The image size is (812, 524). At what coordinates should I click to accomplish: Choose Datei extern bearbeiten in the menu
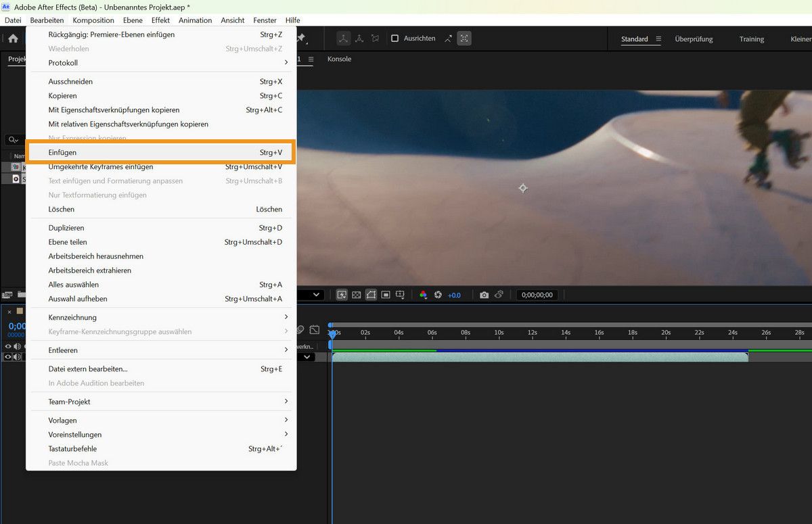161,368
